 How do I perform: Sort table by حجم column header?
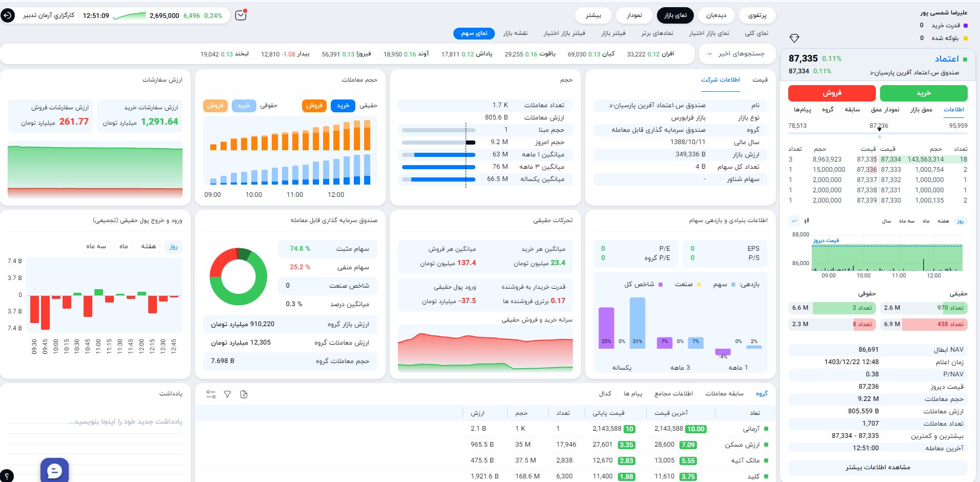521,413
